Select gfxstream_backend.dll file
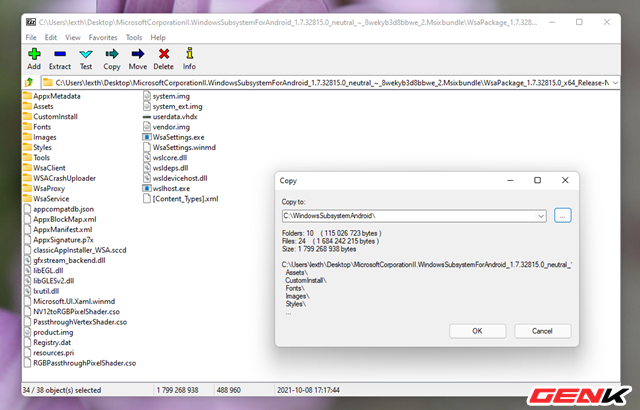 65,260
